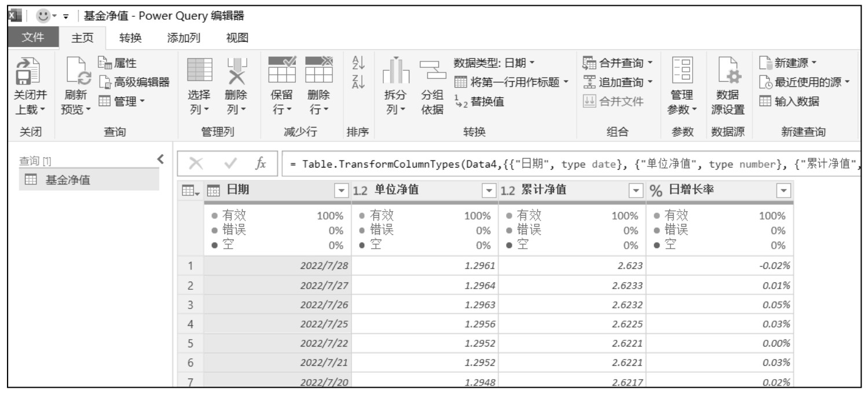Select the 日期 column header
Image resolution: width=868 pixels, height=393 pixels.
277,190
